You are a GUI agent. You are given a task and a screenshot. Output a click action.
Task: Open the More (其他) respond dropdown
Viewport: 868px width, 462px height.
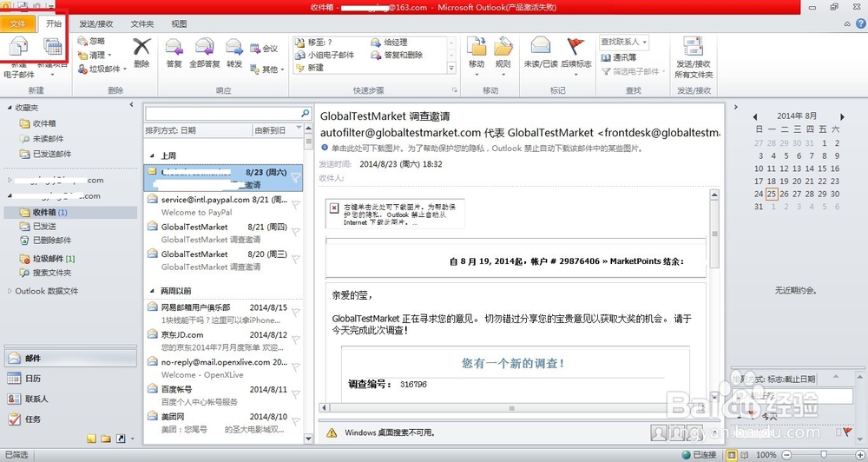point(266,69)
